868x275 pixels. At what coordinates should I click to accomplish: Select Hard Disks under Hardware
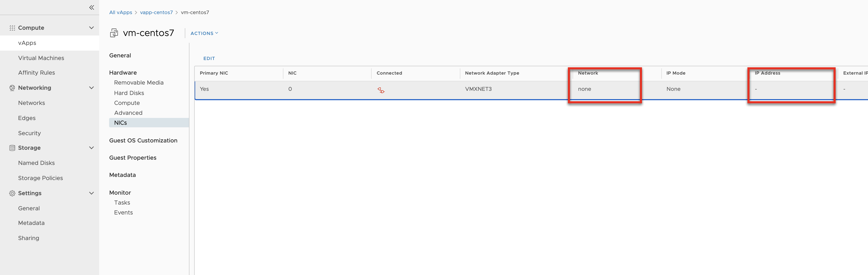[129, 93]
